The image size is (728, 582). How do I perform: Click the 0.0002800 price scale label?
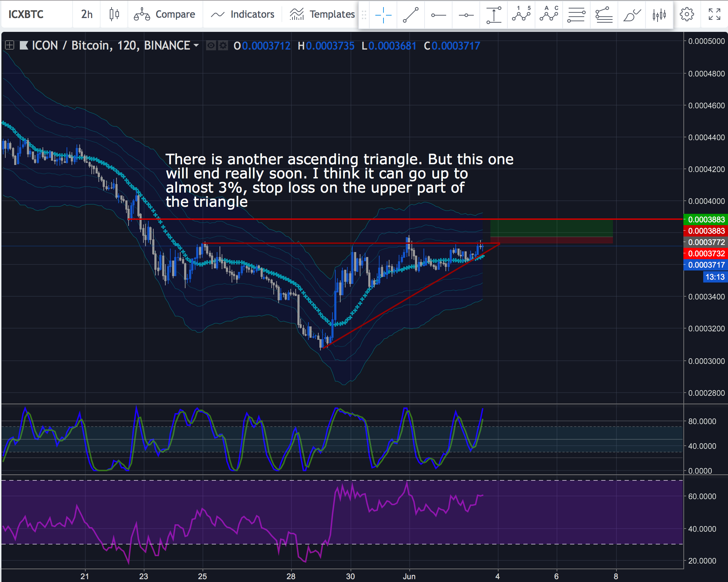[706, 393]
